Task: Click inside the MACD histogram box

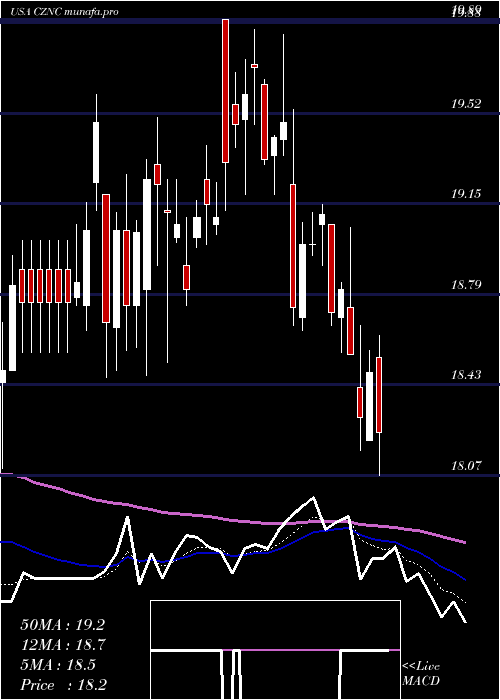Action: (275, 650)
